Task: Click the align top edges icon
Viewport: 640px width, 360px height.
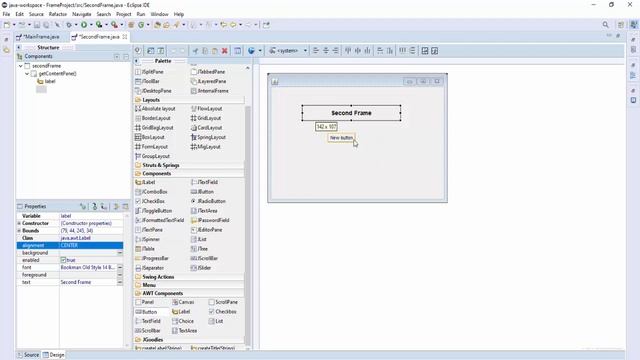Action: coord(348,51)
